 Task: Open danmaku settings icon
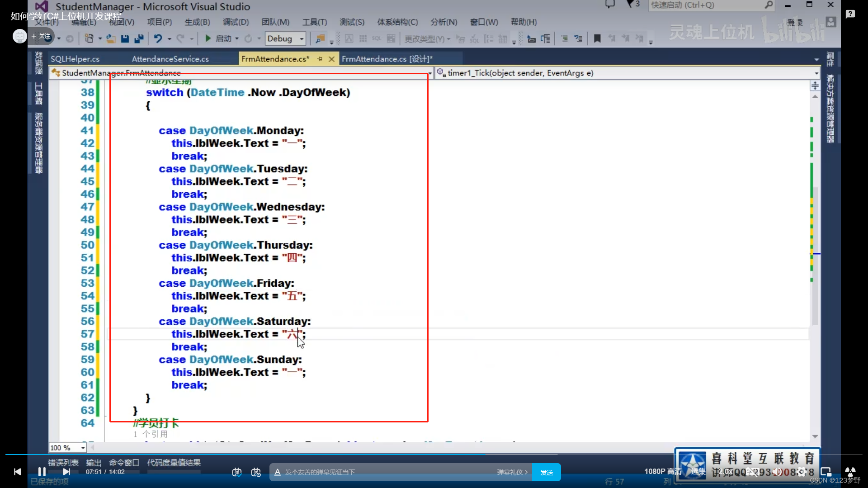pyautogui.click(x=256, y=472)
